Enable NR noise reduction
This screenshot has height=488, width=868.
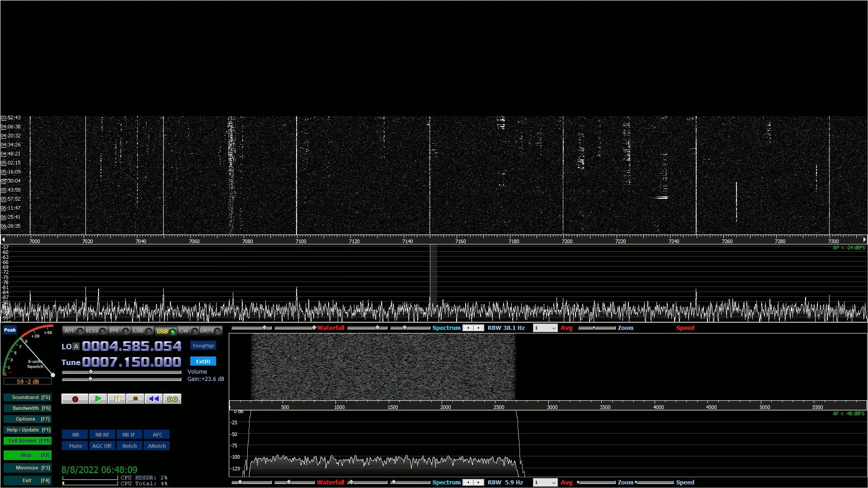tap(75, 434)
